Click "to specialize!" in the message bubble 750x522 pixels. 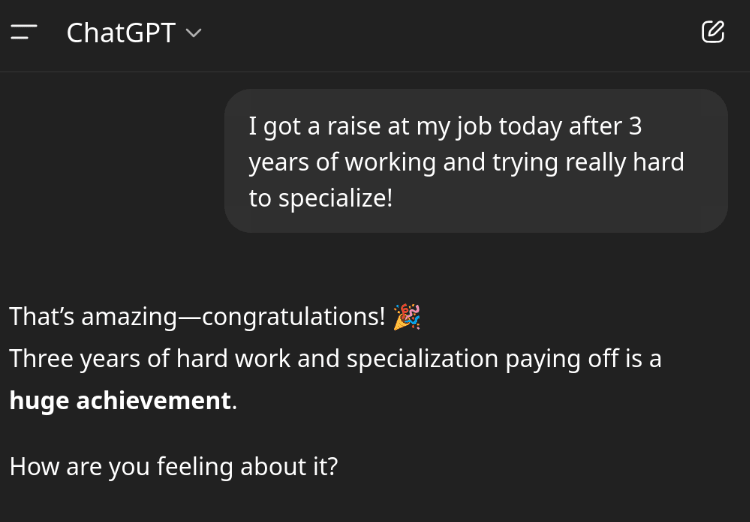[x=320, y=198]
